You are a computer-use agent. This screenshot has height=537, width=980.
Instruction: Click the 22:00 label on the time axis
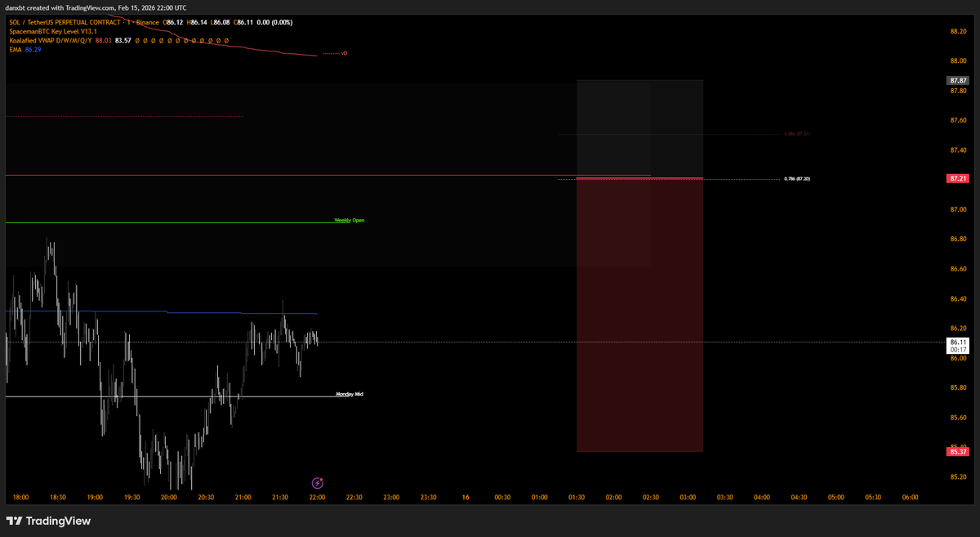click(x=318, y=497)
